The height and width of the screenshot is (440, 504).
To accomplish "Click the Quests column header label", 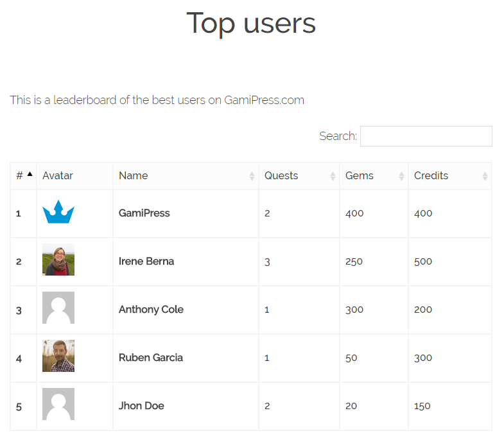I will click(x=281, y=175).
